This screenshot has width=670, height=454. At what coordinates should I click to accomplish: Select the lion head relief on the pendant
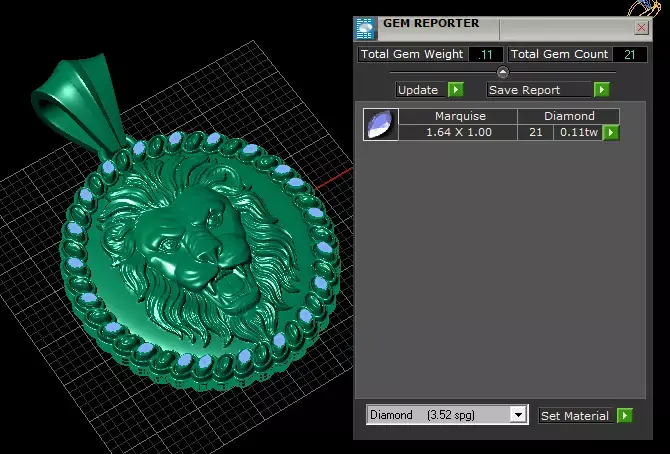pos(201,252)
